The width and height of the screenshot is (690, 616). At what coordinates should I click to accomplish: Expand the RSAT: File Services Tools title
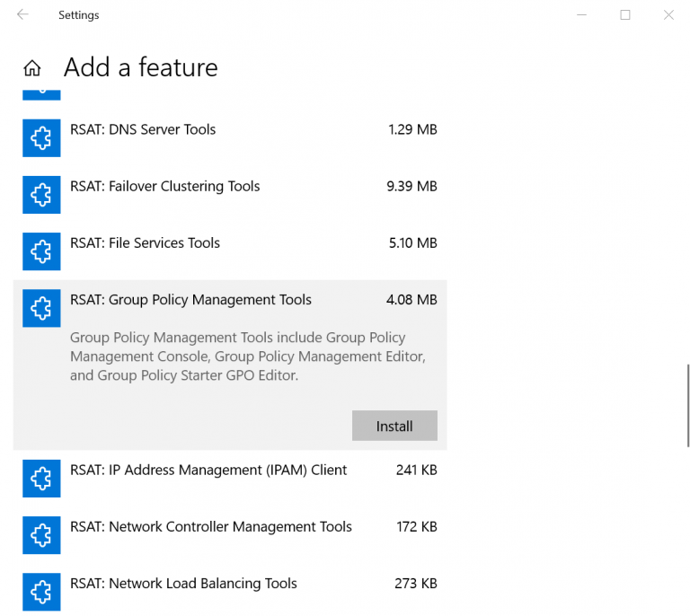point(145,243)
